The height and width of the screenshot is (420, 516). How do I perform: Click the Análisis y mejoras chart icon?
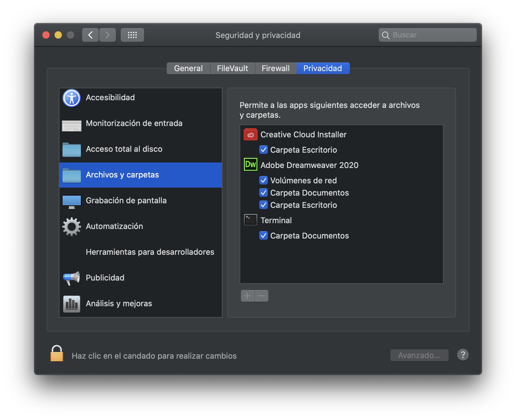pos(71,304)
